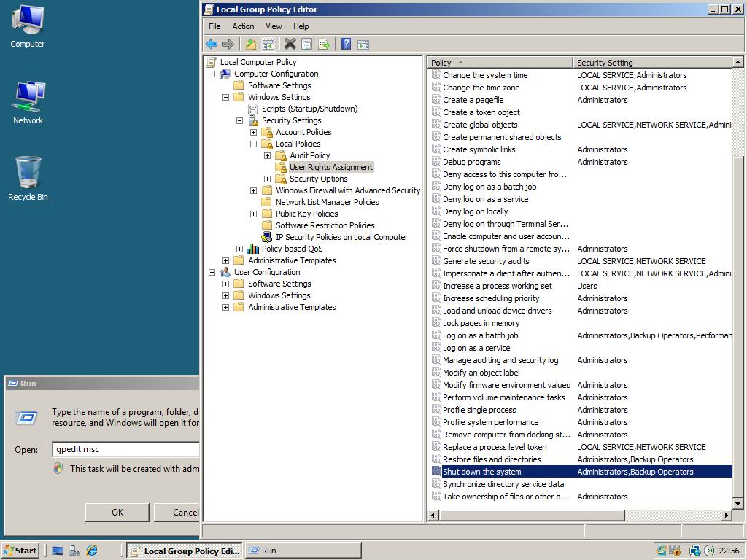The height and width of the screenshot is (560, 747).
Task: Select the 'Log on as a service' policy
Action: 581,348
